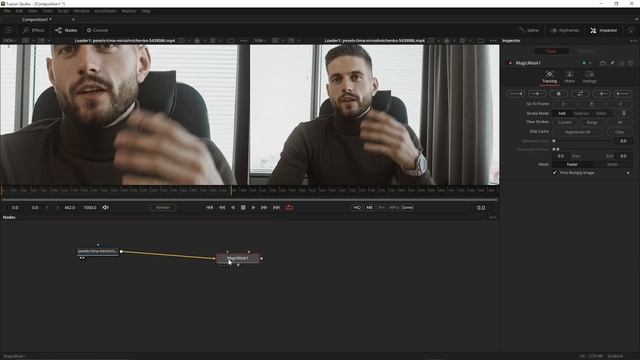This screenshot has height=360, width=640.
Task: Select Faster mode option
Action: 572,164
